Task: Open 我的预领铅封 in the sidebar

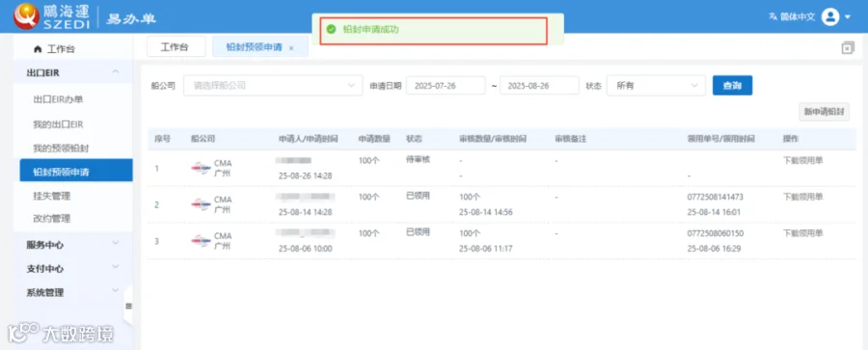Action: pyautogui.click(x=61, y=148)
